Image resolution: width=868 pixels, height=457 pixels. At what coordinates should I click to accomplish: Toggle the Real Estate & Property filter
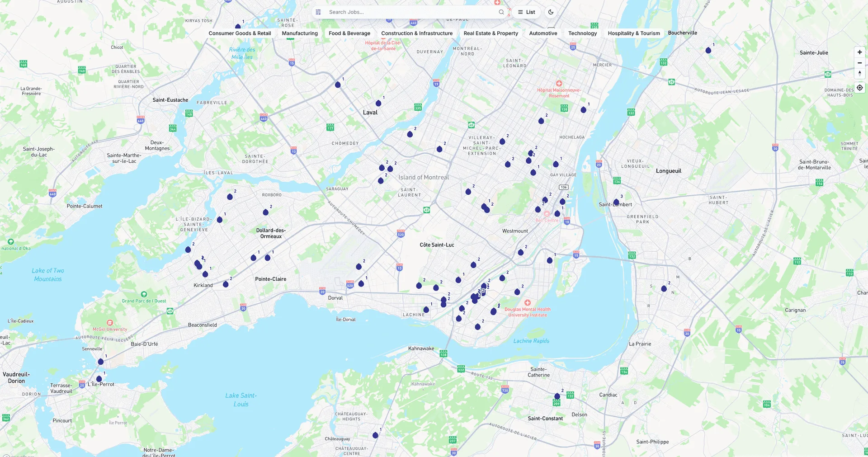[x=491, y=33]
